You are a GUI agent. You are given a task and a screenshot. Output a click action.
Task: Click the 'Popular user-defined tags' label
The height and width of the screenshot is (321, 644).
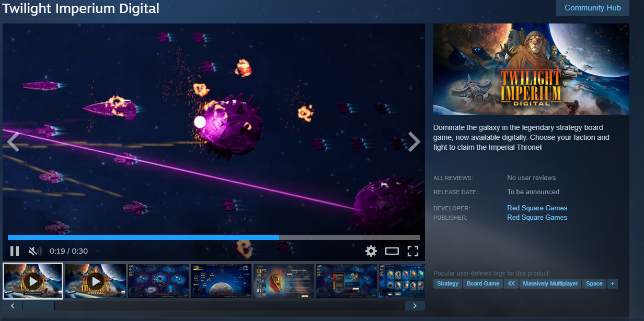click(x=491, y=273)
